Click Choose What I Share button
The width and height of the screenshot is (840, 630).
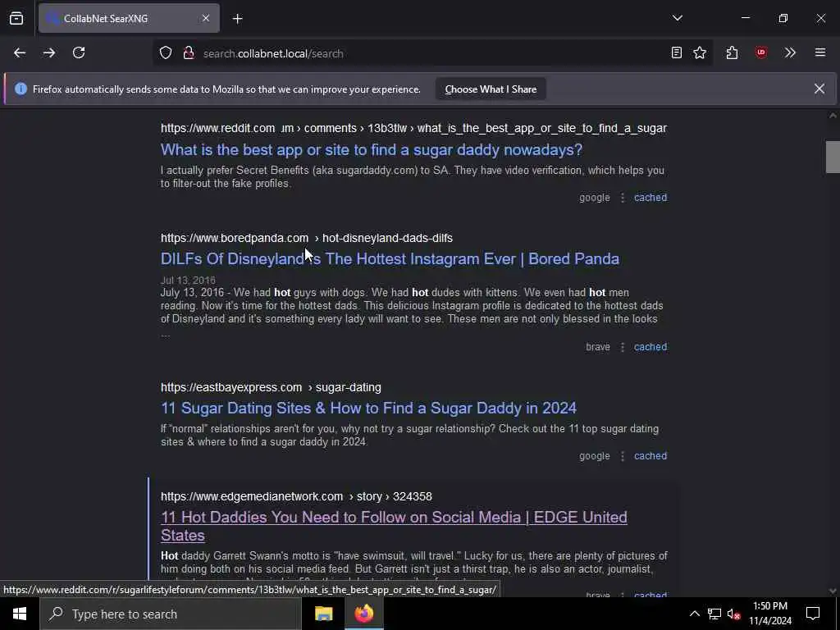(x=491, y=89)
